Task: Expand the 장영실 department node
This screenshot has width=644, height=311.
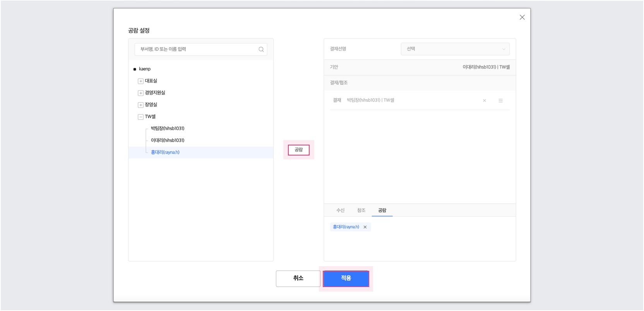Action: point(140,105)
